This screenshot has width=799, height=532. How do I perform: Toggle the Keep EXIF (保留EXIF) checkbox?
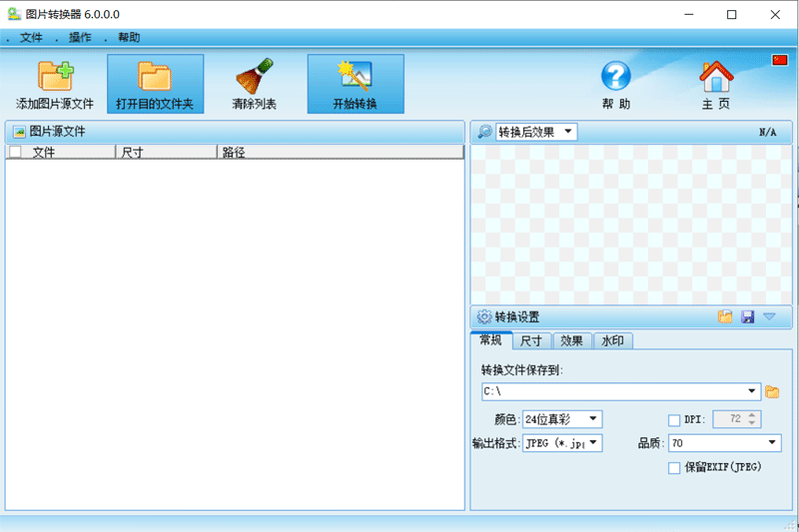coord(674,467)
